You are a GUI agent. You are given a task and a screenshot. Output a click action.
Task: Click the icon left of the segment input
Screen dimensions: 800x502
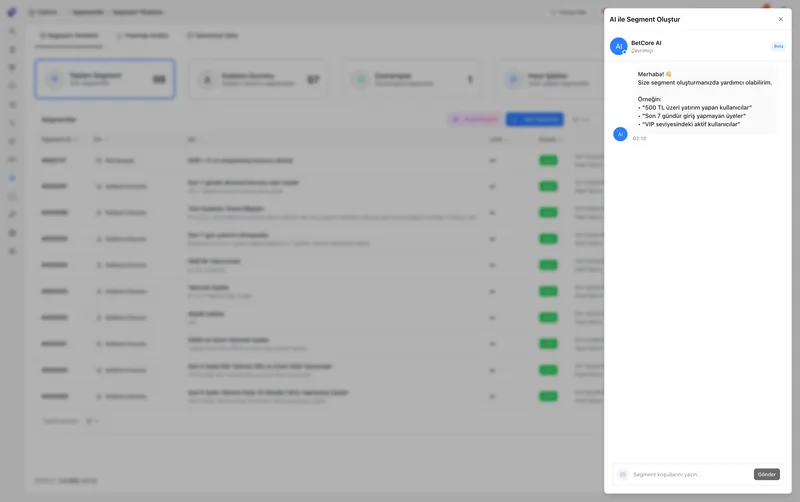(x=622, y=475)
